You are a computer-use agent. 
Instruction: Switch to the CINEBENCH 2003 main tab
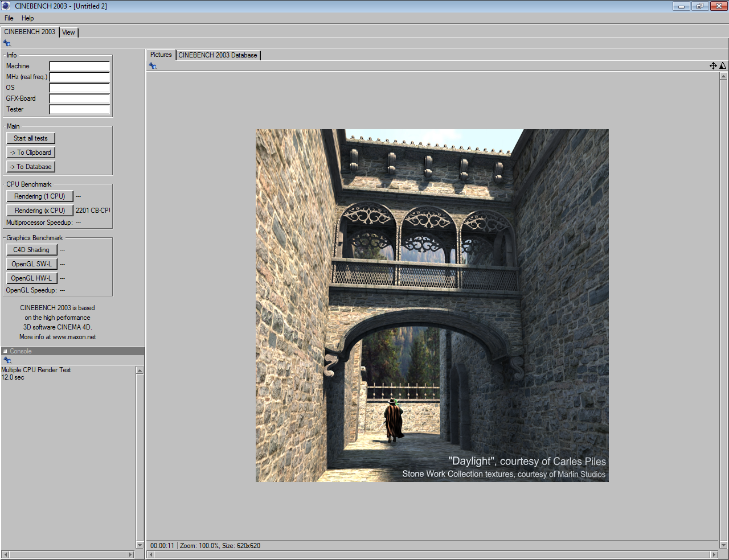point(30,32)
